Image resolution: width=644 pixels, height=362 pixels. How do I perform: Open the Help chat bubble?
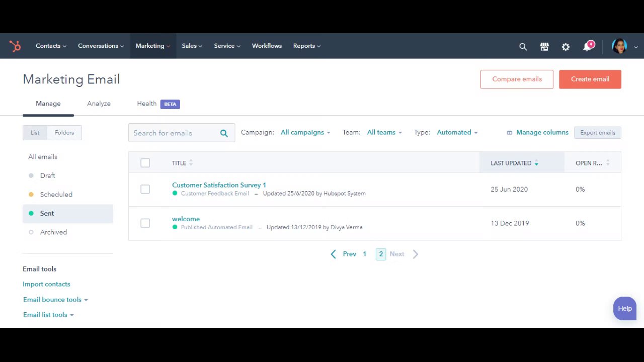(625, 309)
